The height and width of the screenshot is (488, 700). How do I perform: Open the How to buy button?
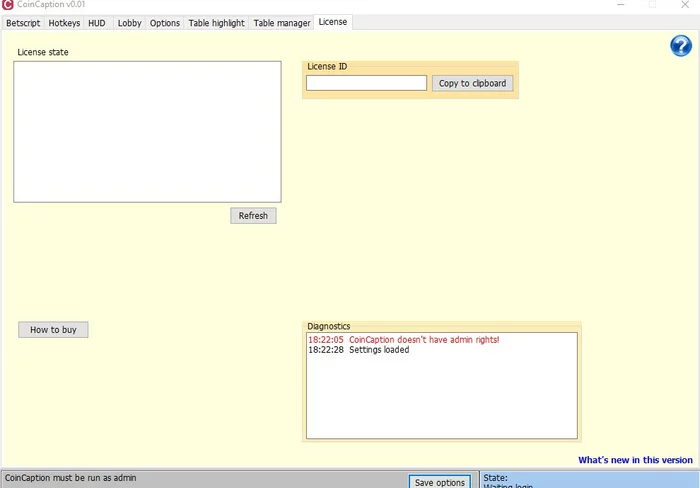53,330
